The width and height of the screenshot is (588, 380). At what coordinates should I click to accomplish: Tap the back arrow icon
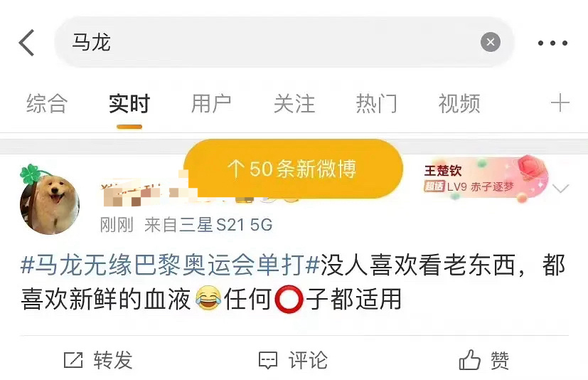point(26,43)
